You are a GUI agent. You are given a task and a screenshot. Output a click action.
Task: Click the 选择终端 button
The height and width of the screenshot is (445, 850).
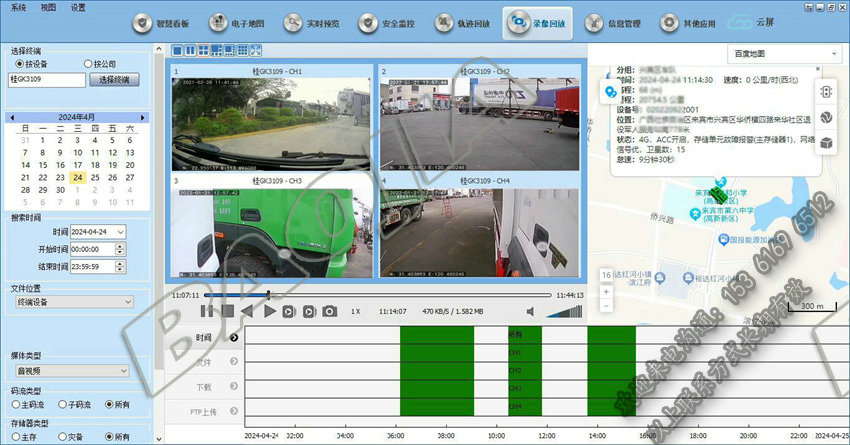(115, 79)
